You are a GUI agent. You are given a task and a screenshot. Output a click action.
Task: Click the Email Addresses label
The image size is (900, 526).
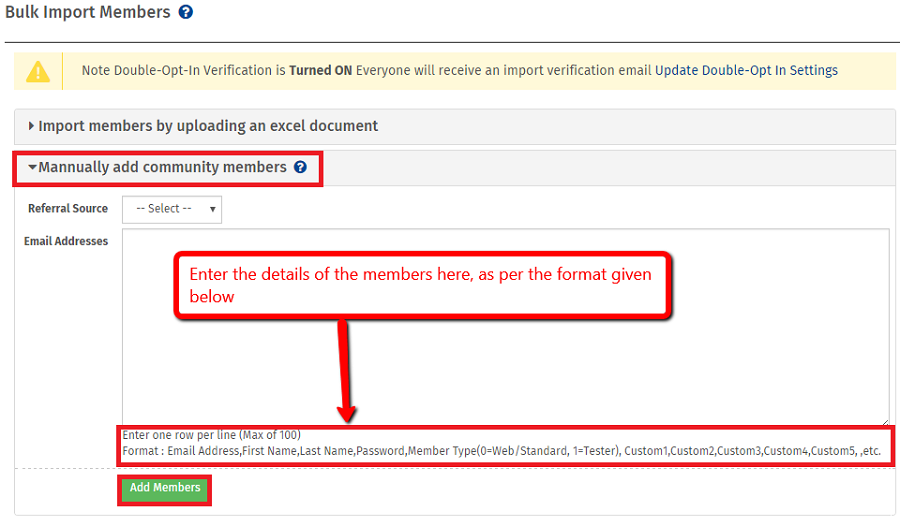tap(66, 241)
